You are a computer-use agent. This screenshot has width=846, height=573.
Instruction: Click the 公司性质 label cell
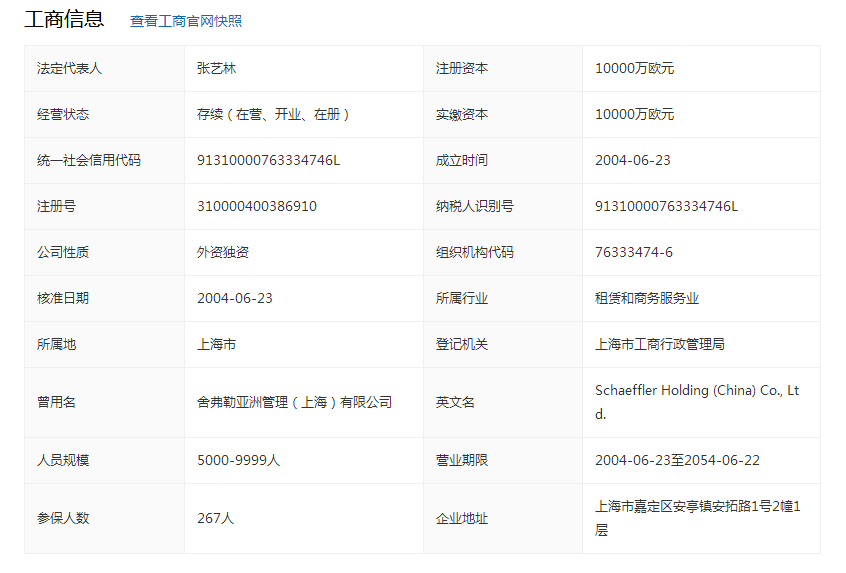(104, 253)
